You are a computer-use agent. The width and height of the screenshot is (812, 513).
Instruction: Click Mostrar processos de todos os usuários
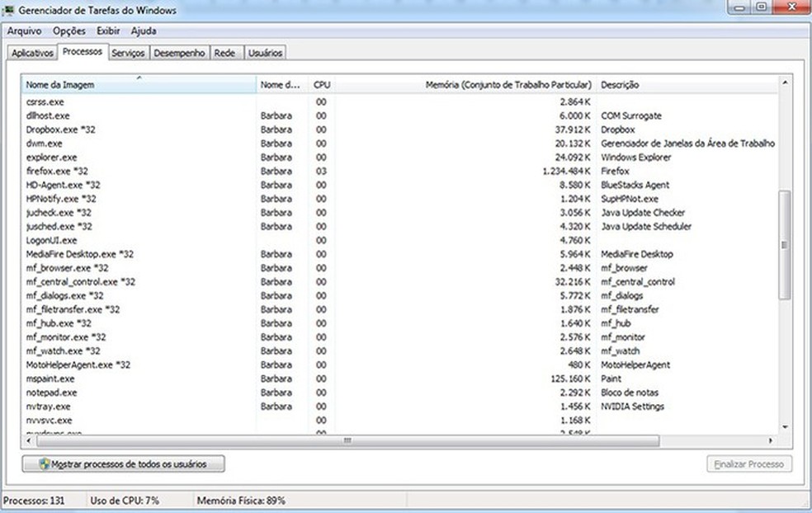[x=123, y=464]
